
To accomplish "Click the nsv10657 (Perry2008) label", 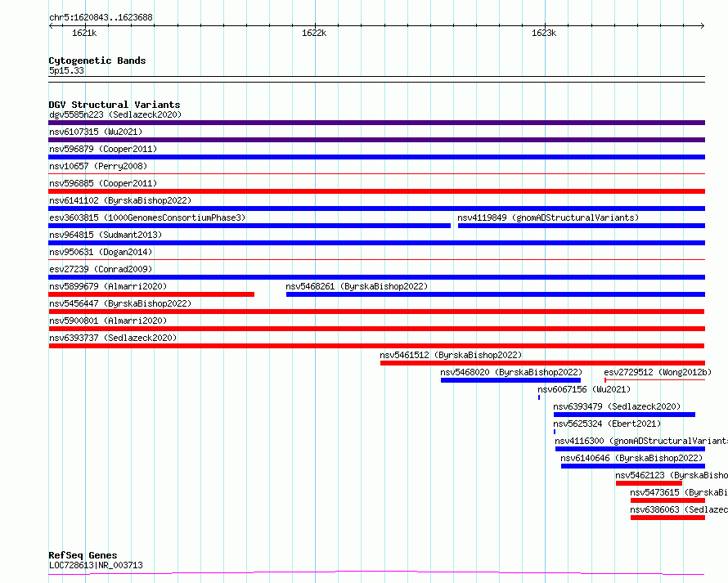I will click(98, 166).
